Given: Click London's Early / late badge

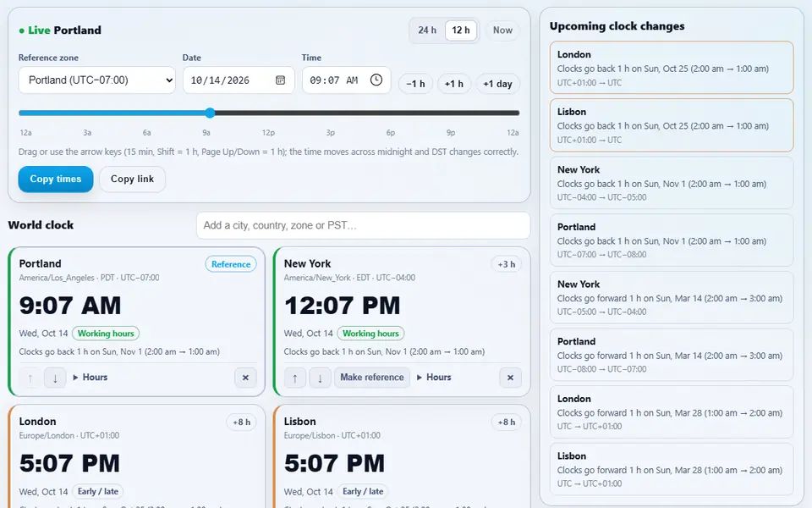Looking at the screenshot, I should click(x=98, y=491).
